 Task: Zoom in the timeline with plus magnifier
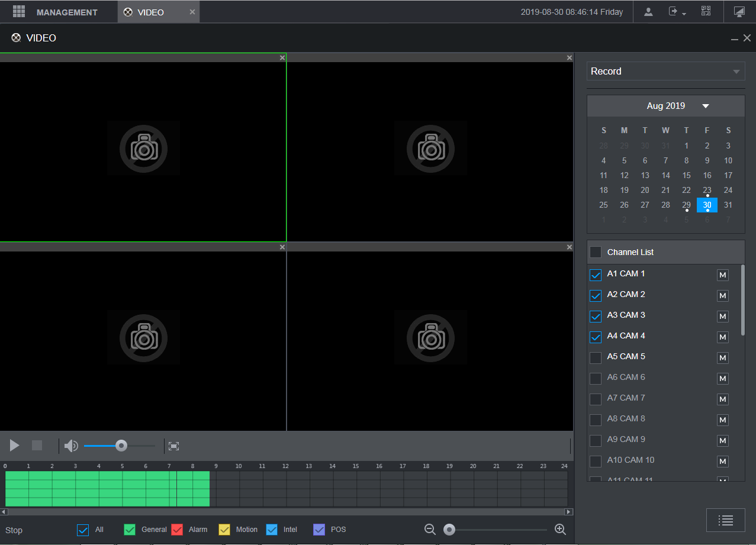[x=560, y=530]
